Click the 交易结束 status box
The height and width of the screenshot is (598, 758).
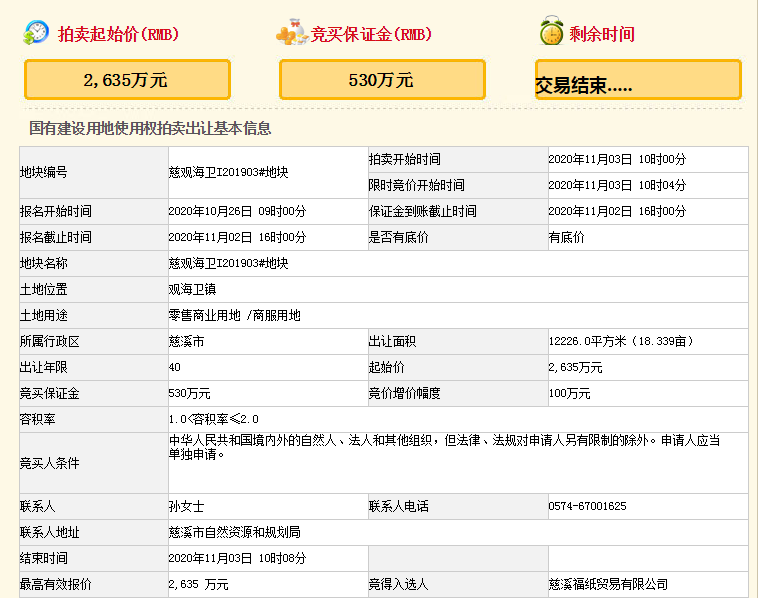[637, 82]
